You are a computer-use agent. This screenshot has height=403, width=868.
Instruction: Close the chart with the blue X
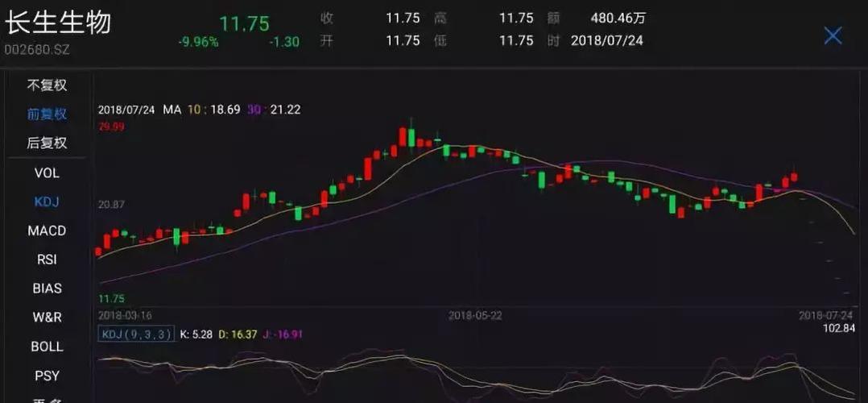click(833, 35)
